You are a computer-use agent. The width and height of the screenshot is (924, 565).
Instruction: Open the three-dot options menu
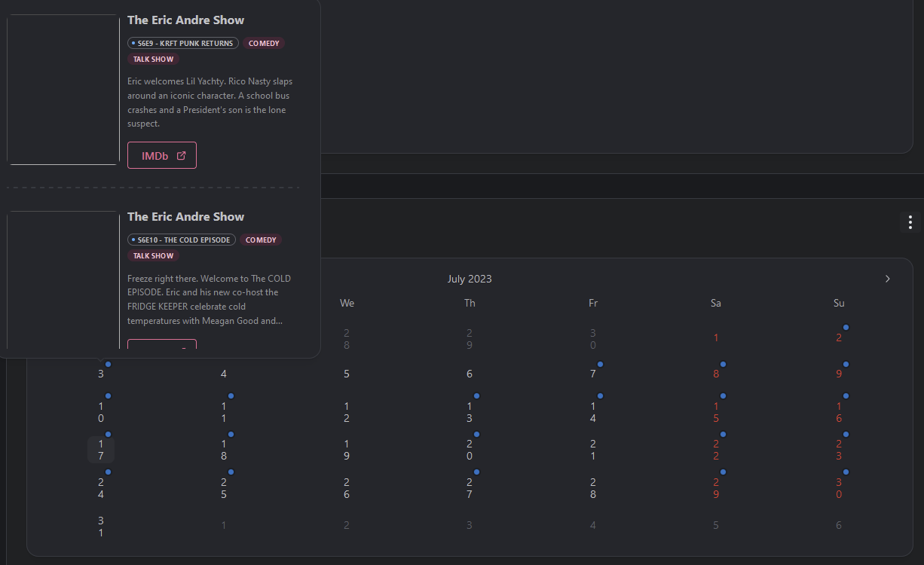click(x=910, y=222)
